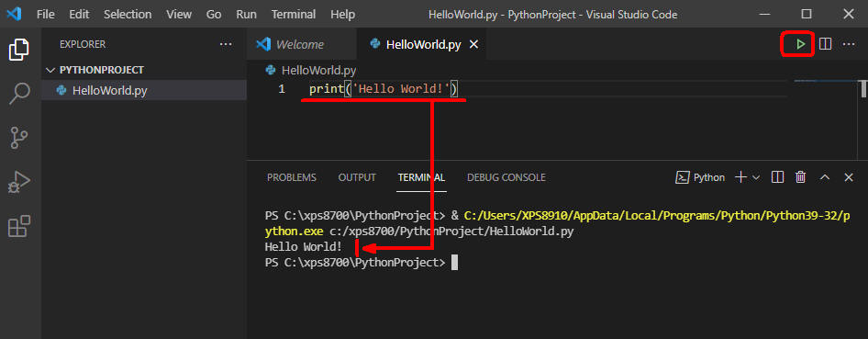This screenshot has width=868, height=339.
Task: Open the Terminal menu
Action: pos(294,15)
